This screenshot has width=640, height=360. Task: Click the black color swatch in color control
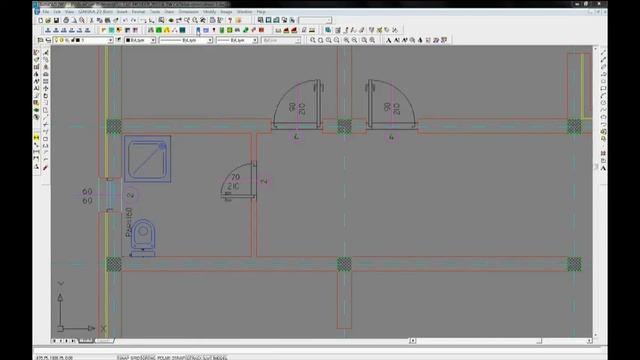128,40
